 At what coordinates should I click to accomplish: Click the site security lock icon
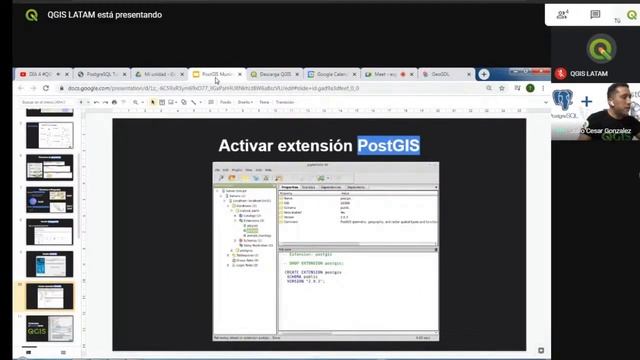pos(62,88)
